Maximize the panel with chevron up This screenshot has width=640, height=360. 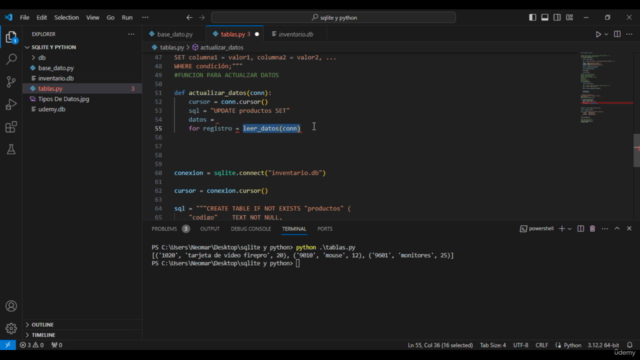(617, 229)
